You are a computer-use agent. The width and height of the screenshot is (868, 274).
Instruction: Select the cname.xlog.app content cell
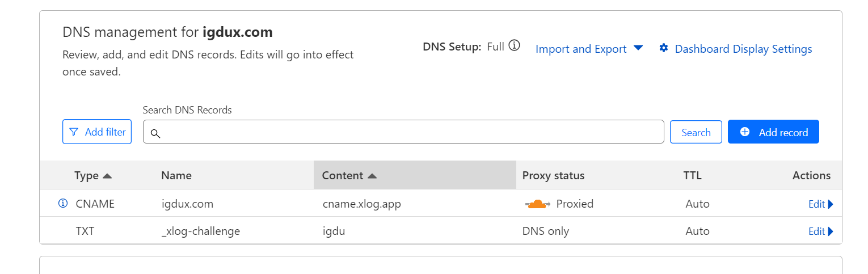361,204
